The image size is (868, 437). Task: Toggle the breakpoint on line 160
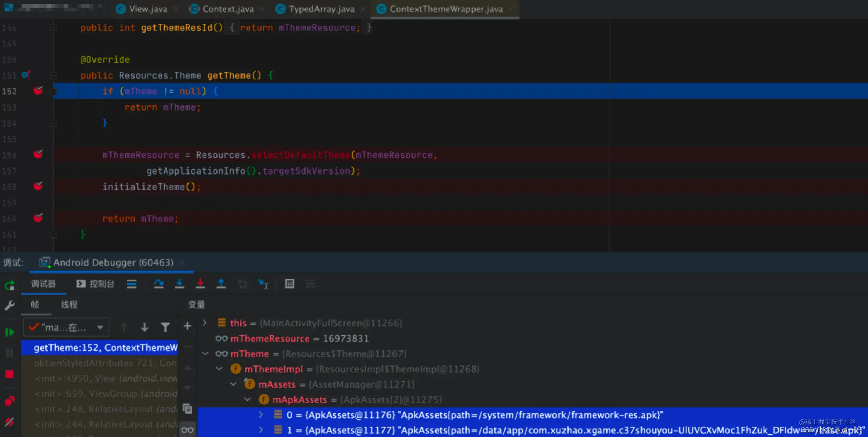click(38, 218)
